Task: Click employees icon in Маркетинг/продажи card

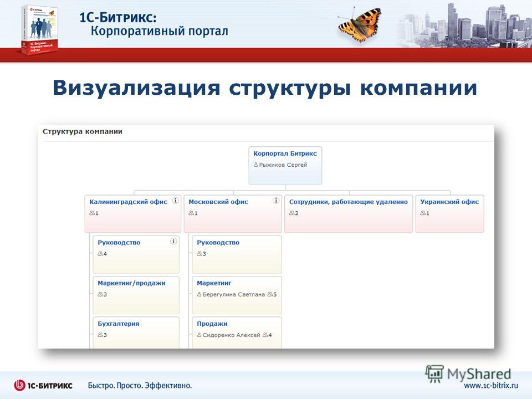Action: 100,294
